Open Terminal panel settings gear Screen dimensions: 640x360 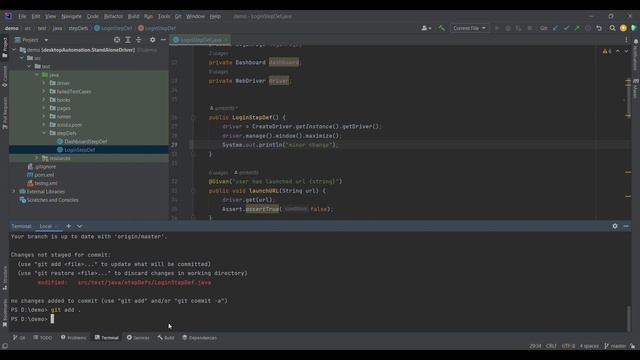pyautogui.click(x=615, y=226)
